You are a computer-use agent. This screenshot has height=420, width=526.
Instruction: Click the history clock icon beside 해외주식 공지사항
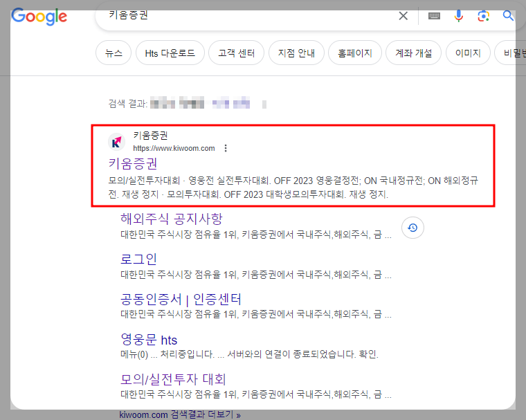(412, 228)
